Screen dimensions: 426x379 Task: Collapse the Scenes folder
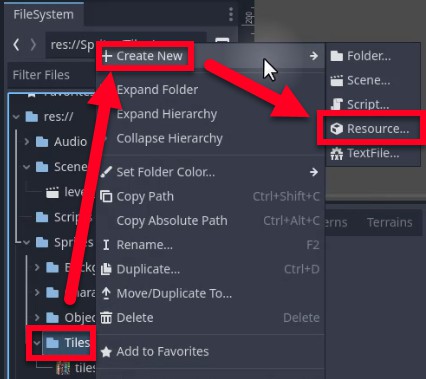click(27, 166)
